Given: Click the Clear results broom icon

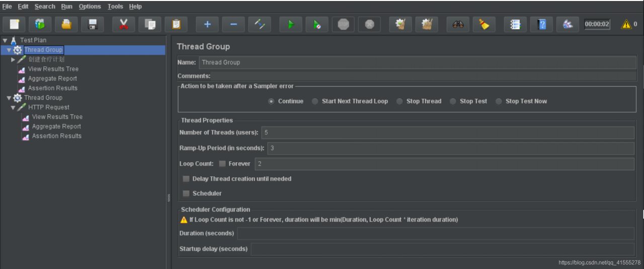Looking at the screenshot, I should pyautogui.click(x=400, y=24).
